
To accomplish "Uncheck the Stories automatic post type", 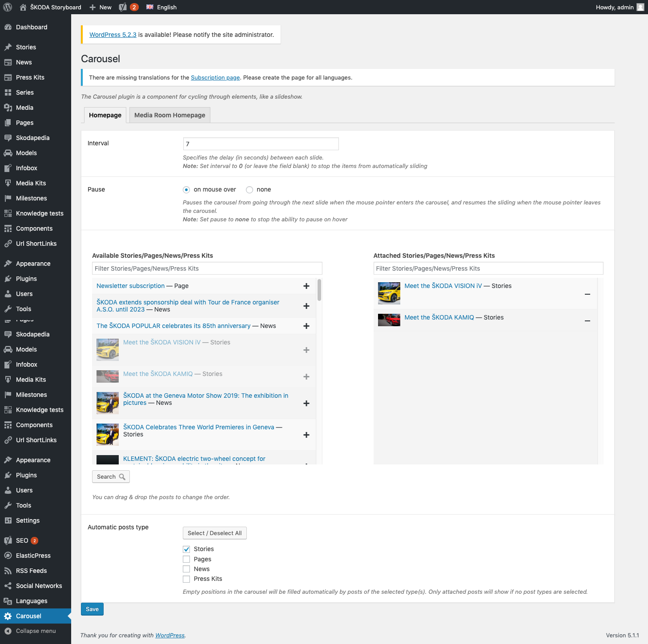I will tap(186, 549).
